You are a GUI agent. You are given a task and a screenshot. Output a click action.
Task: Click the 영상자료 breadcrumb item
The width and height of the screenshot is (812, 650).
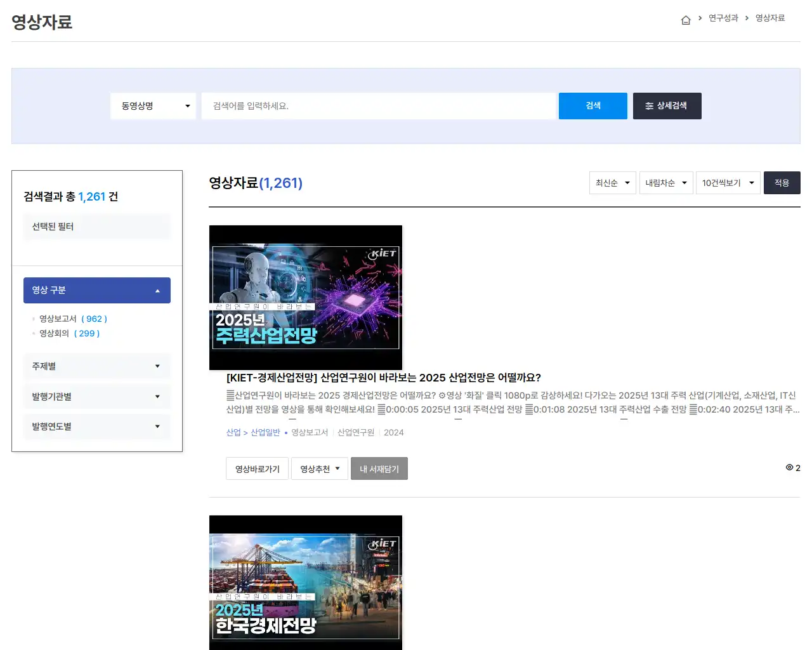click(x=769, y=18)
